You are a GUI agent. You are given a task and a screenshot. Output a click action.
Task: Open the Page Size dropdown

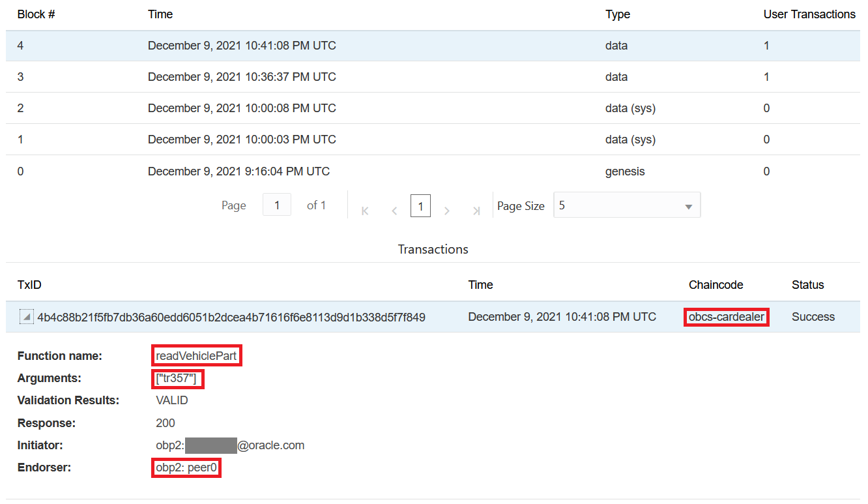click(x=627, y=205)
